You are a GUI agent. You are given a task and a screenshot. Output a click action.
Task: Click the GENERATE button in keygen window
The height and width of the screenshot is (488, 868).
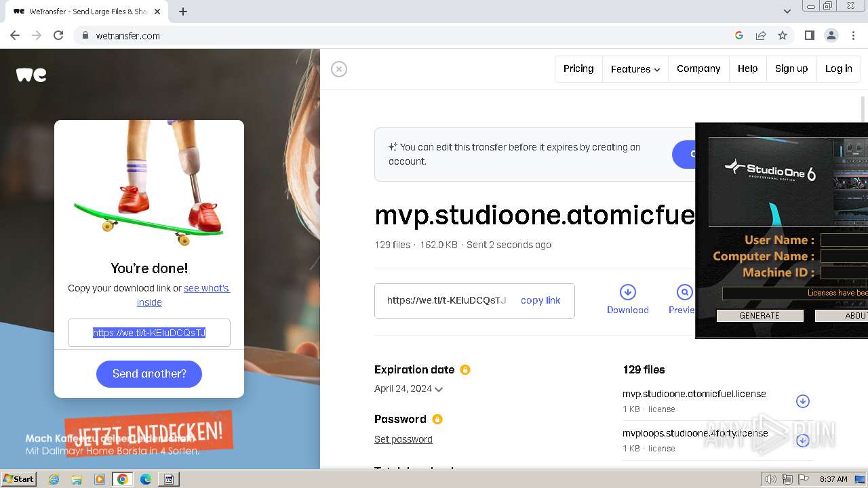coord(759,316)
